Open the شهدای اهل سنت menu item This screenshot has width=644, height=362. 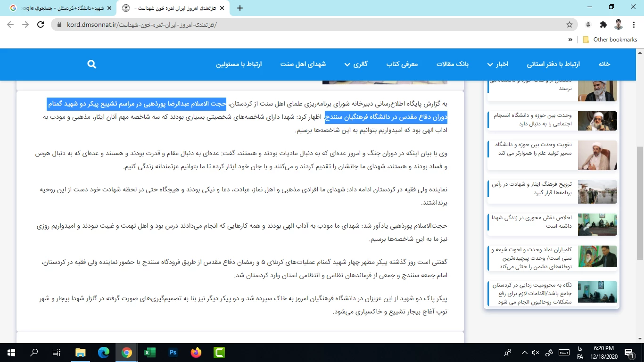pyautogui.click(x=303, y=64)
